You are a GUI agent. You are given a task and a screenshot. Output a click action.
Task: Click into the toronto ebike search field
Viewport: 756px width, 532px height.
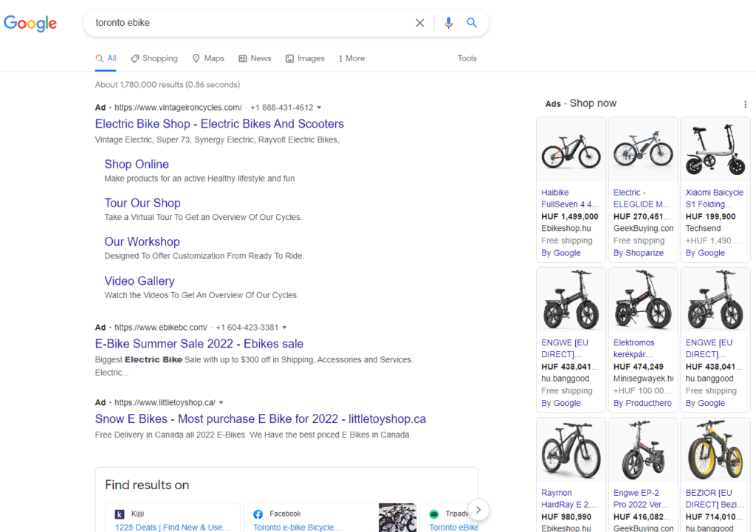coord(251,23)
